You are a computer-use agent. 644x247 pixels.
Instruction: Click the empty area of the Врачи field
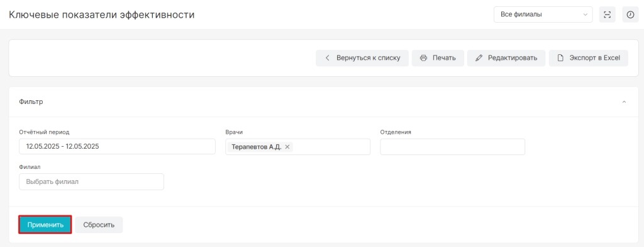331,147
